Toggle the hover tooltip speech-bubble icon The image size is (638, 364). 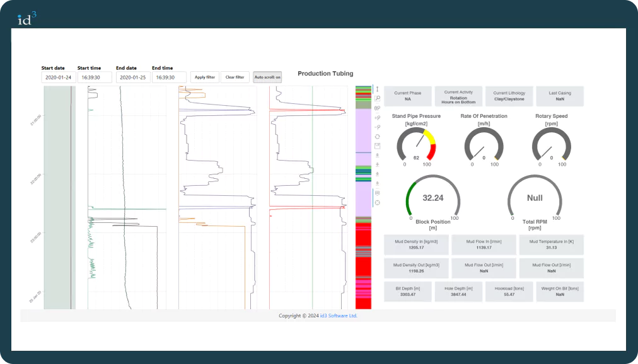pyautogui.click(x=377, y=193)
